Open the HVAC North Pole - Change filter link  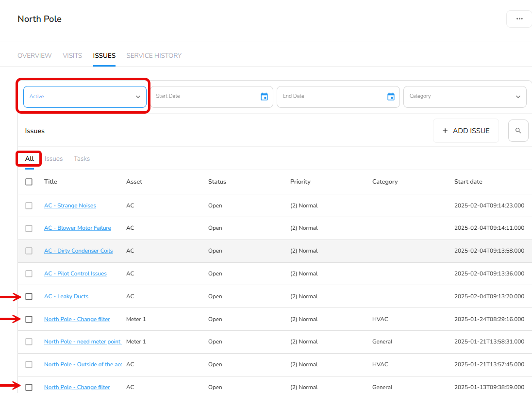click(x=77, y=319)
